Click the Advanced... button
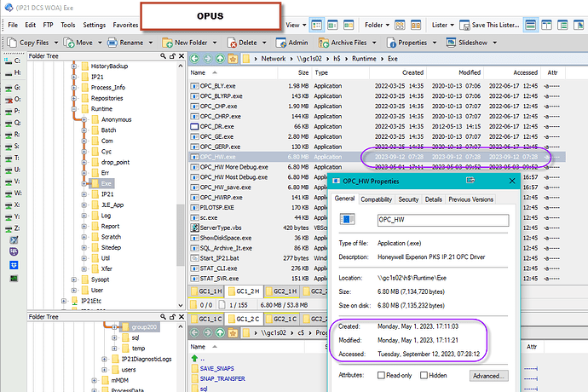Viewport: 588px width, 392px height. (x=488, y=376)
